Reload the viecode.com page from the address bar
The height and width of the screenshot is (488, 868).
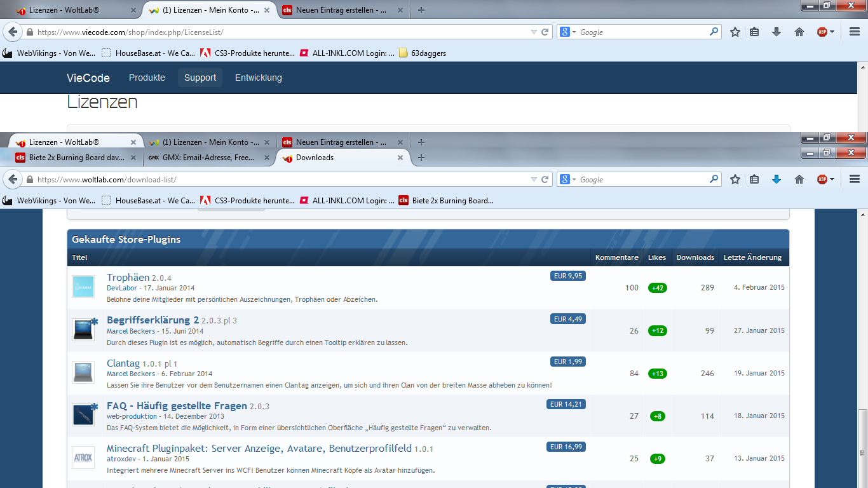coord(545,32)
